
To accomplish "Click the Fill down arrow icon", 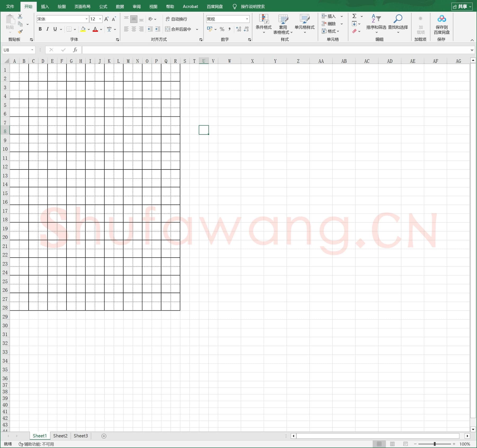I will [354, 24].
